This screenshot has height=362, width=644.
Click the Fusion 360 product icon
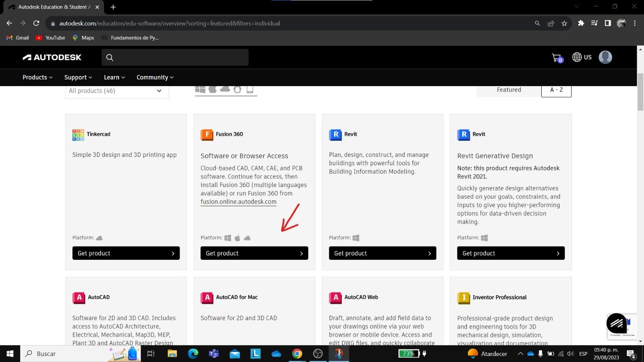206,135
